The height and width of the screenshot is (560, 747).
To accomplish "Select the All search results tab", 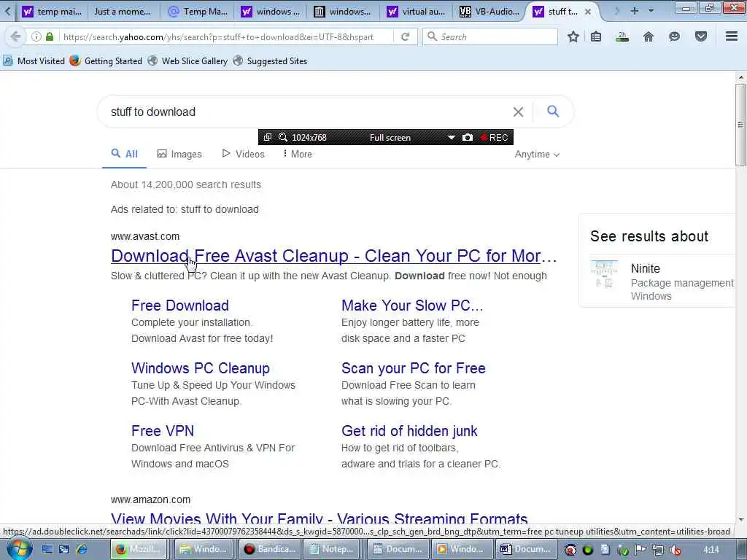I will click(124, 154).
